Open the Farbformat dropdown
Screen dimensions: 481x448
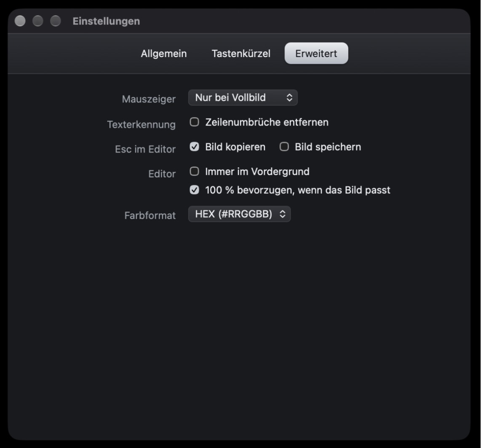239,214
